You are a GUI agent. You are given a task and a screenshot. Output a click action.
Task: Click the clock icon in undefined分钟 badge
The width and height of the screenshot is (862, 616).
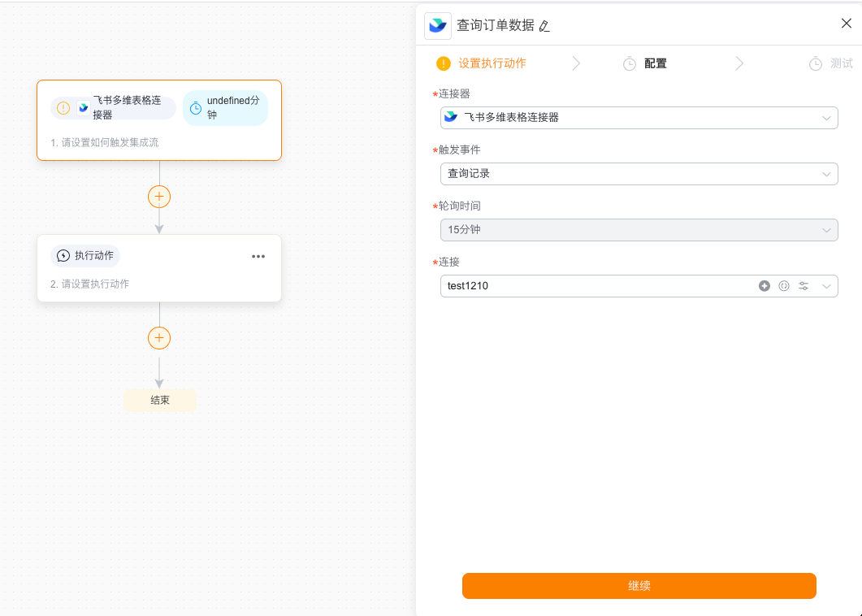pyautogui.click(x=196, y=108)
